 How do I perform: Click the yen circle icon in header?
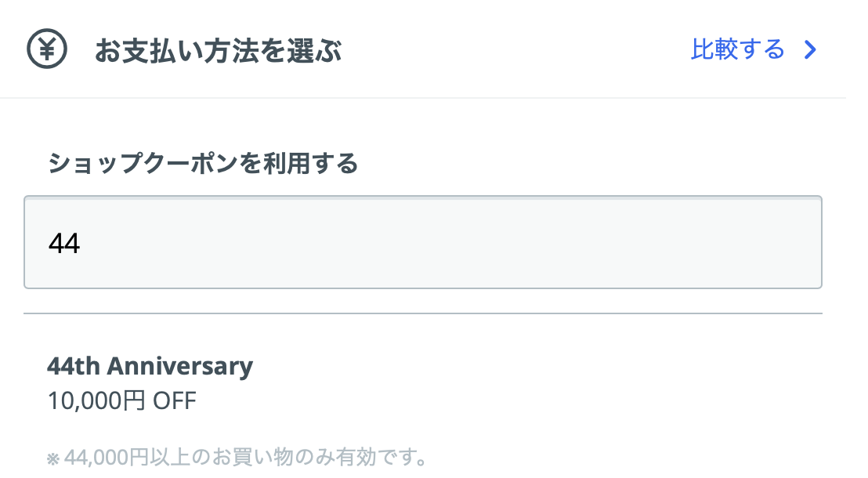[x=47, y=49]
